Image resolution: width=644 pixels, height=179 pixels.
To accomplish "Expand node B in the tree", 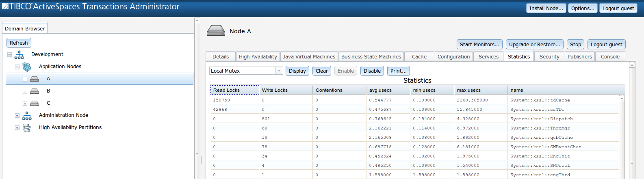I will pos(25,91).
